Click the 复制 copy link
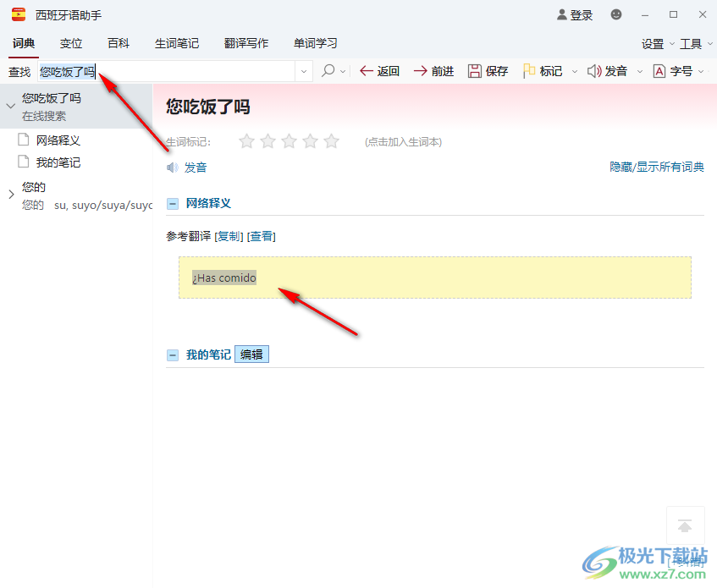 [x=229, y=236]
